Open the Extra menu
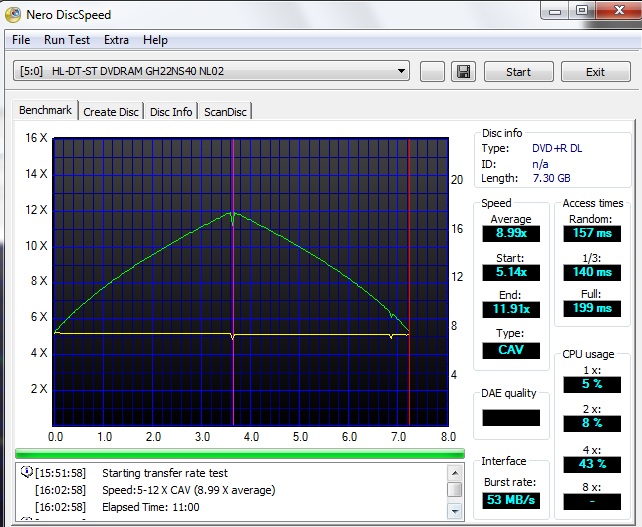642x527 pixels. click(116, 40)
